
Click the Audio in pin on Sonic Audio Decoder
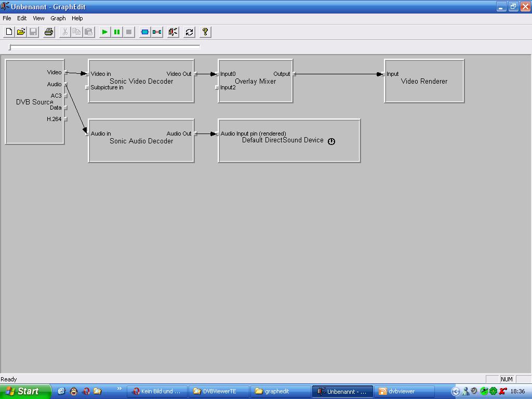pos(87,134)
